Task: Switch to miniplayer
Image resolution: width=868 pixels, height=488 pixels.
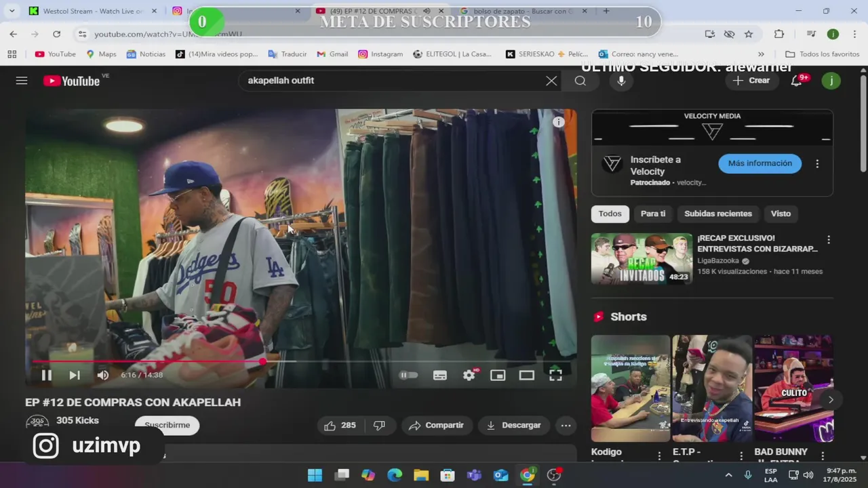Action: (498, 375)
